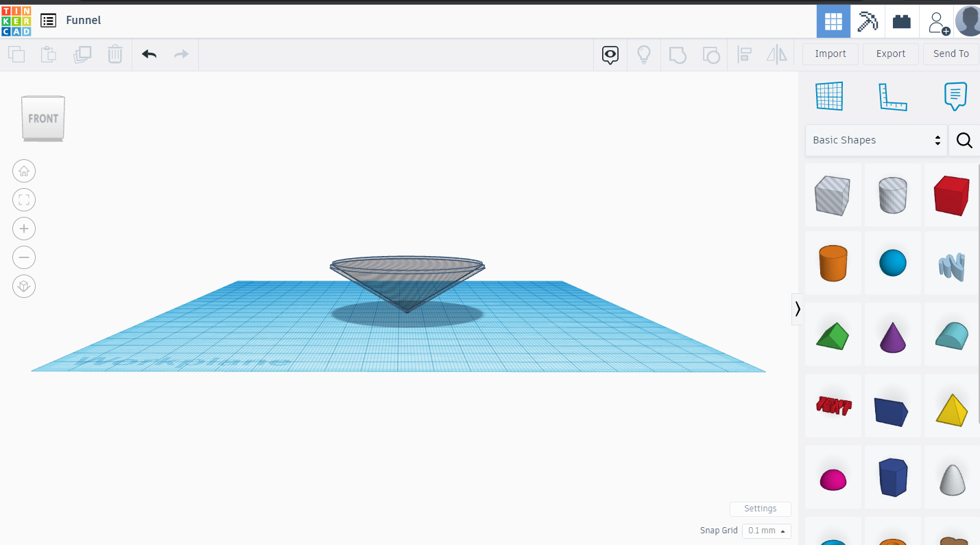Pick the white Paraboloid shape
This screenshot has height=545, width=980.
952,478
